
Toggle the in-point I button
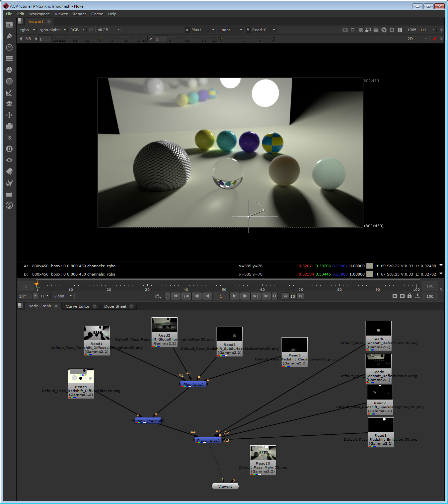(167, 296)
